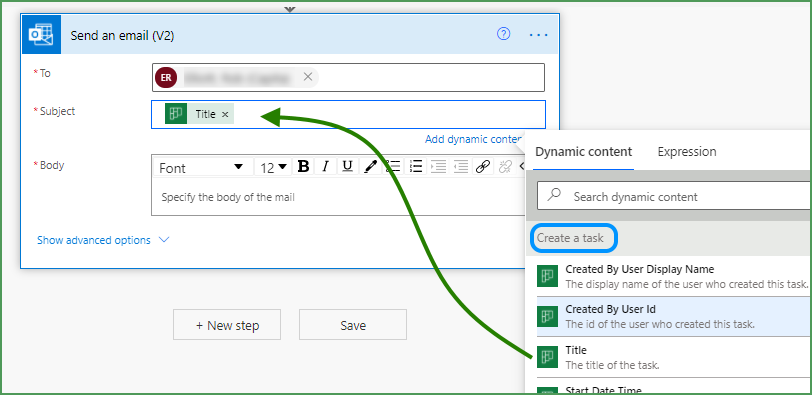Click the Save button
812x395 pixels.
click(353, 325)
